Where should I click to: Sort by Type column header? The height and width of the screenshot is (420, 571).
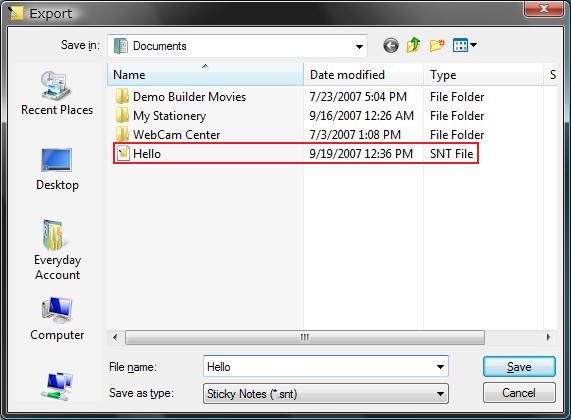click(x=483, y=75)
